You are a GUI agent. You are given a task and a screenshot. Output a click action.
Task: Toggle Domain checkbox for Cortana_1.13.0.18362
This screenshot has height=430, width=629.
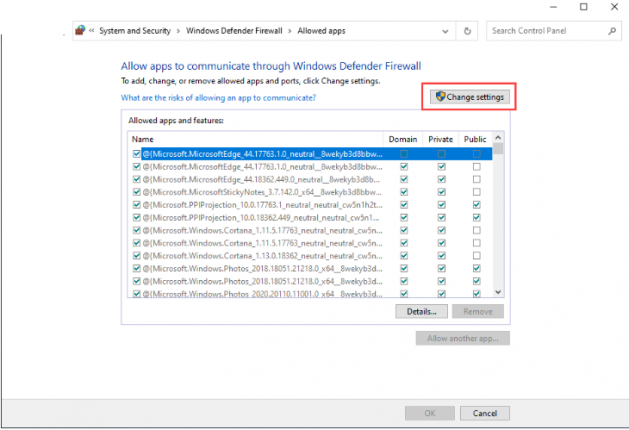click(404, 256)
